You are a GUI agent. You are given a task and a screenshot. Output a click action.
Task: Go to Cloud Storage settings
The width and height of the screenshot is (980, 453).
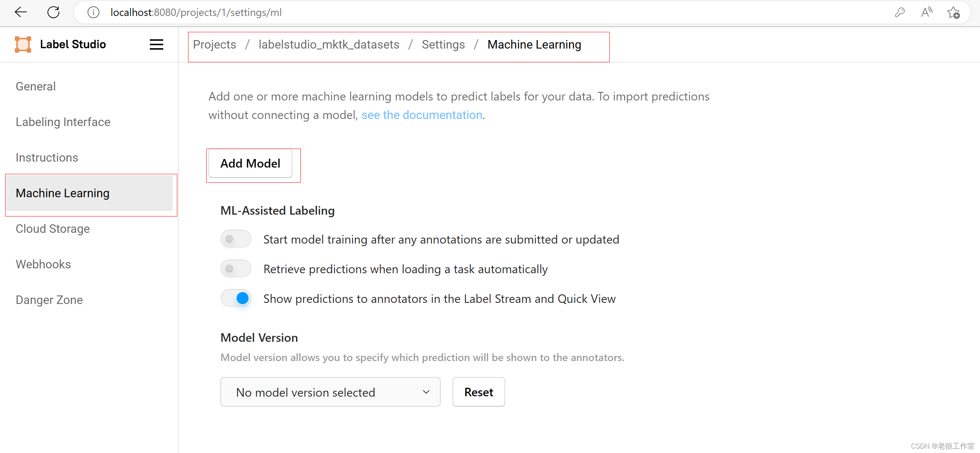[x=53, y=229]
